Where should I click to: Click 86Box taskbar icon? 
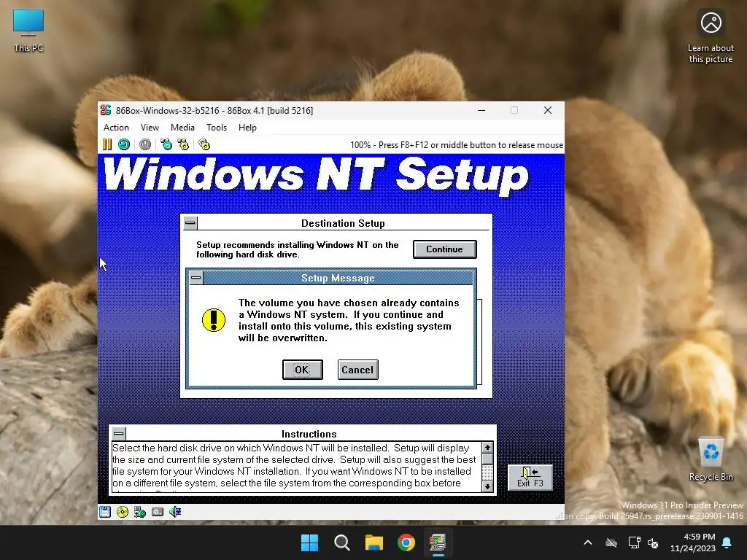(x=438, y=542)
